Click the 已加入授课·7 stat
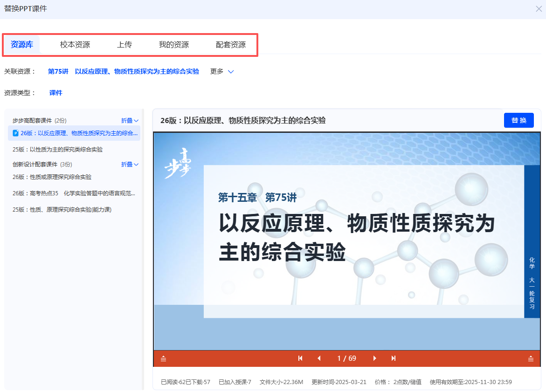Screen dimensions: 546x392 [x=235, y=382]
